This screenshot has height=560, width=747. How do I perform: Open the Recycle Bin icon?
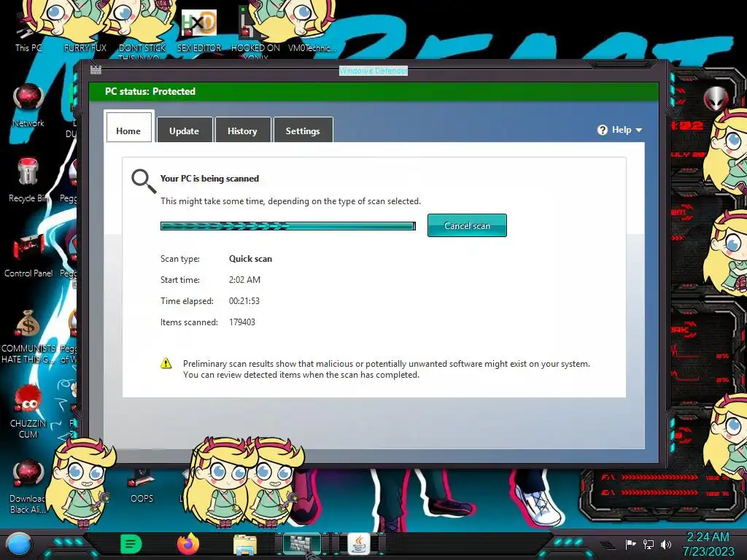coord(27,180)
